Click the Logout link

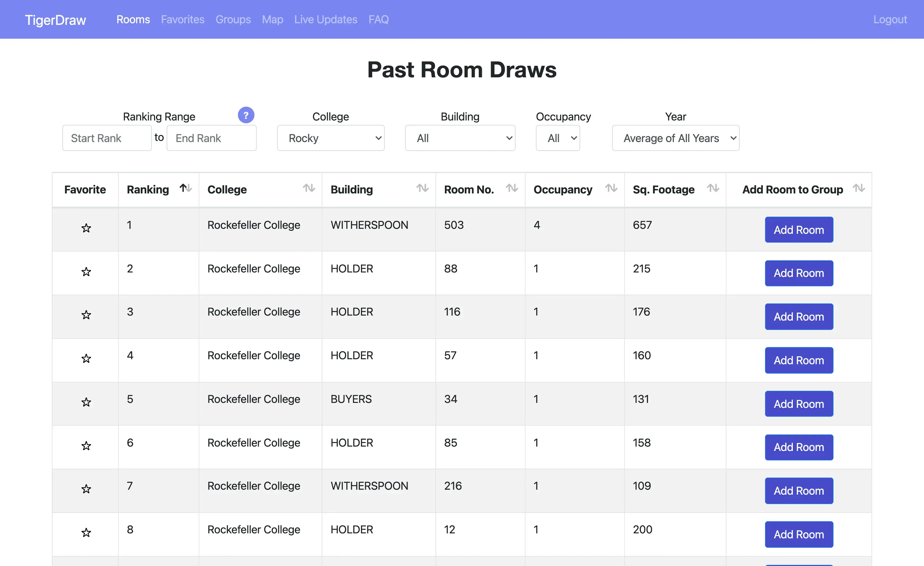(x=890, y=19)
